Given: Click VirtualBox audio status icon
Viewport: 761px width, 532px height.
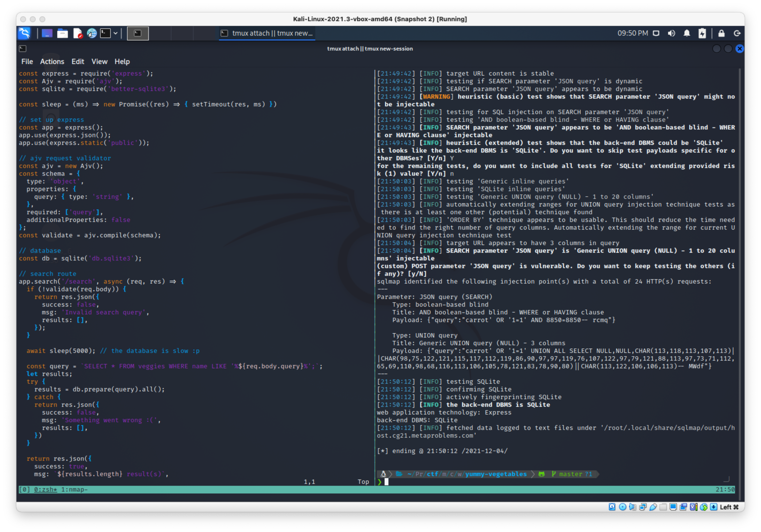Looking at the screenshot, I should [x=633, y=507].
